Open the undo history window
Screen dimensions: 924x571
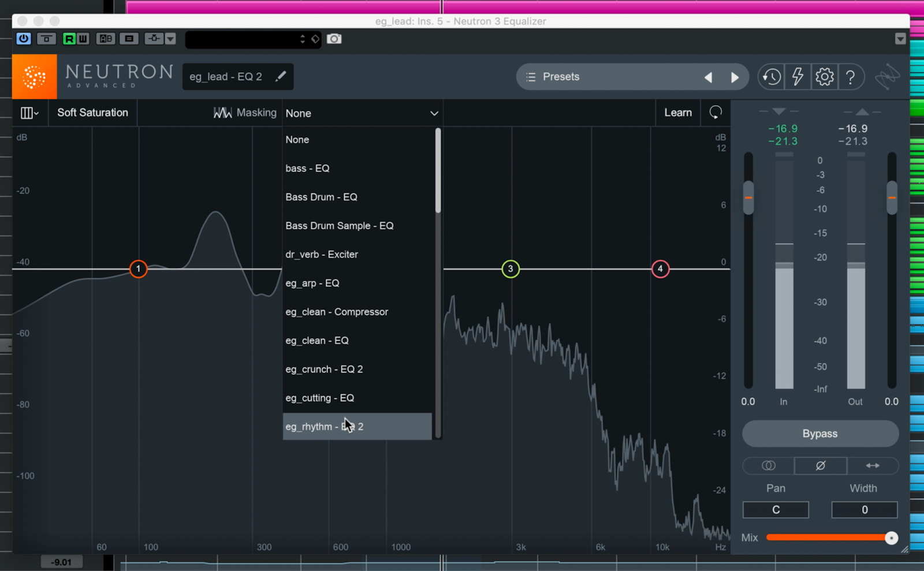tap(772, 77)
